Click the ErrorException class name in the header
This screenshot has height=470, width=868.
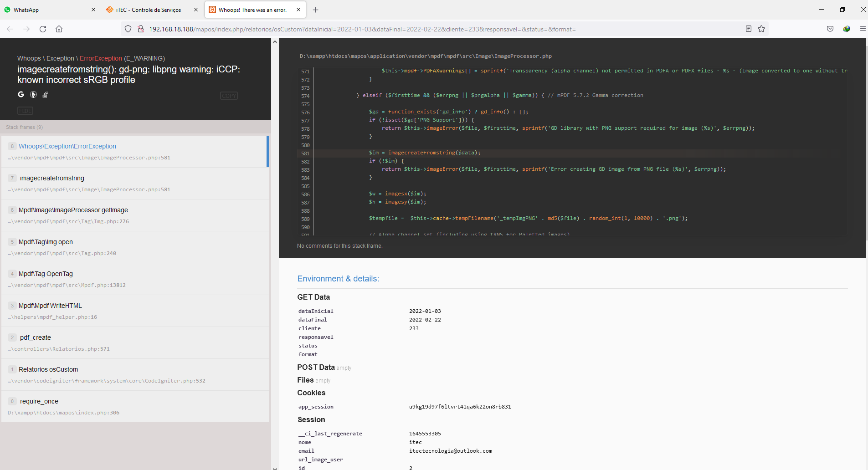click(x=101, y=58)
